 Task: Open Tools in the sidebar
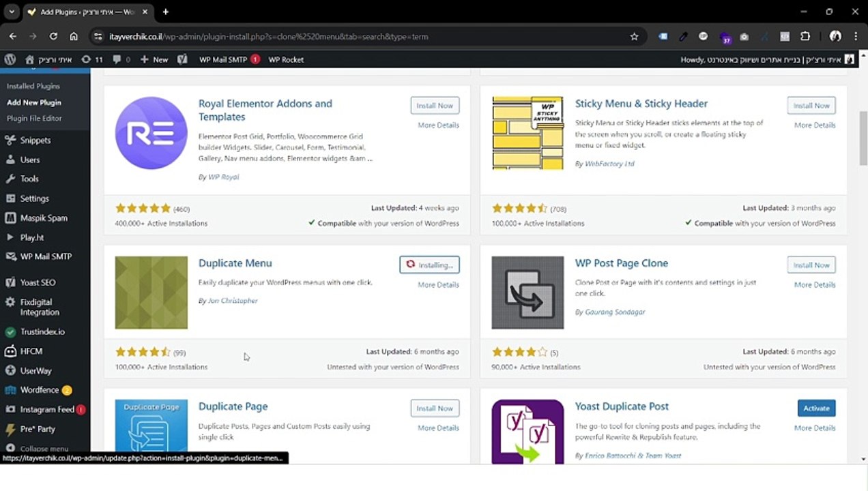point(29,179)
